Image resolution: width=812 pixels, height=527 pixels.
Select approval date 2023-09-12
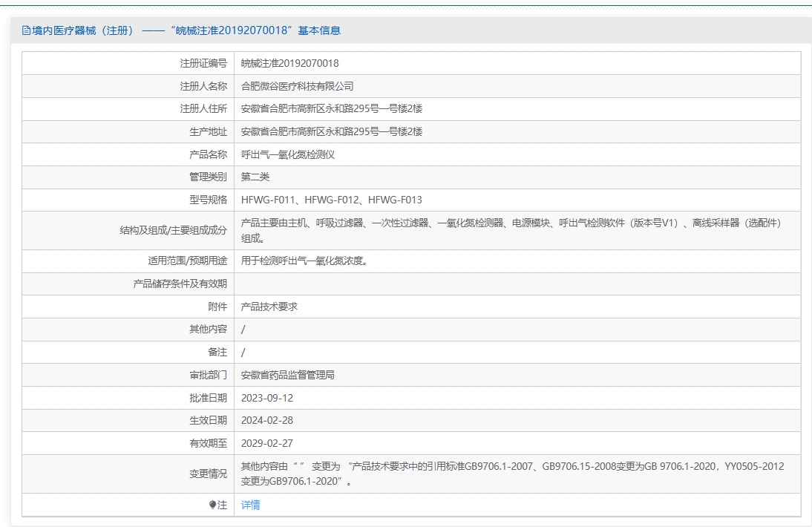pos(267,398)
